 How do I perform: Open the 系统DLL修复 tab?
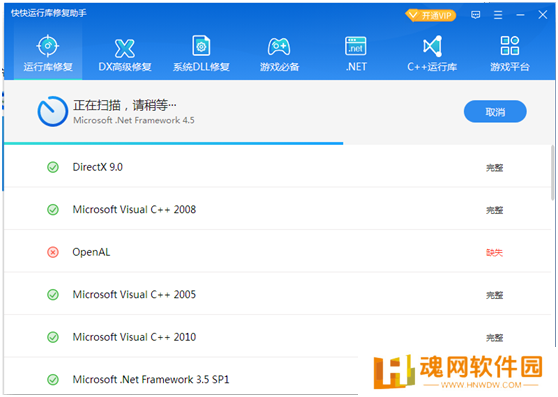201,53
